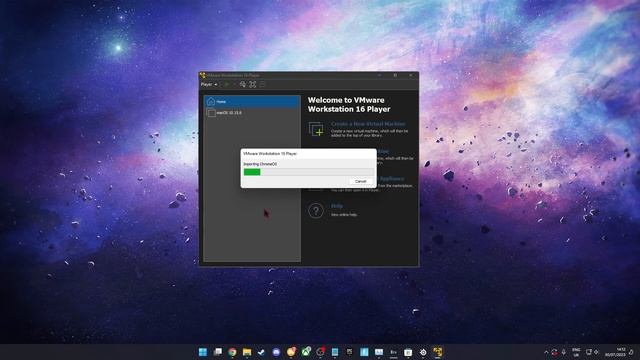Click the green power-on play icon
640x360 pixels.
[227, 84]
